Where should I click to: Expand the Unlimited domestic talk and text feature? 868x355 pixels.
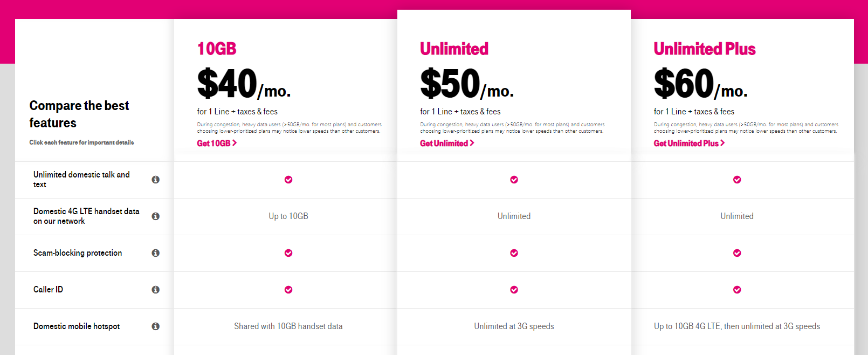[x=81, y=180]
